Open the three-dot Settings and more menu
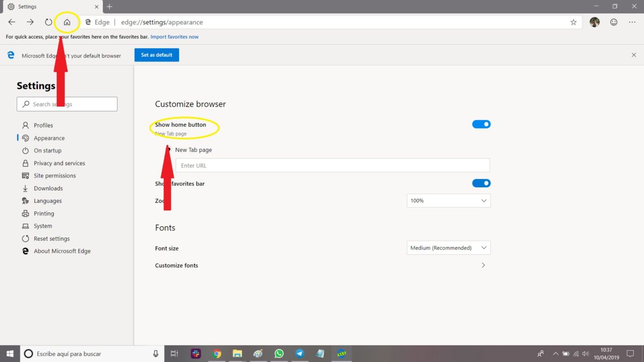Image resolution: width=644 pixels, height=362 pixels. pyautogui.click(x=632, y=23)
